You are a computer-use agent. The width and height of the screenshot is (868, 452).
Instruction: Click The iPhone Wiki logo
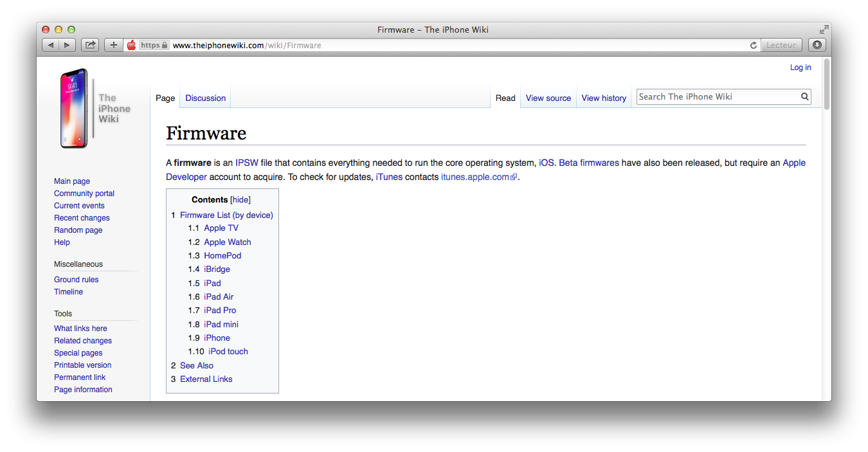(95, 108)
